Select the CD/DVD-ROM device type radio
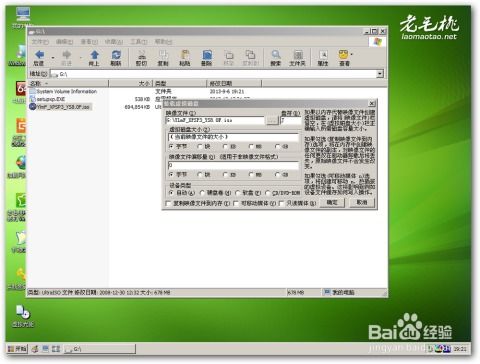 [268, 193]
